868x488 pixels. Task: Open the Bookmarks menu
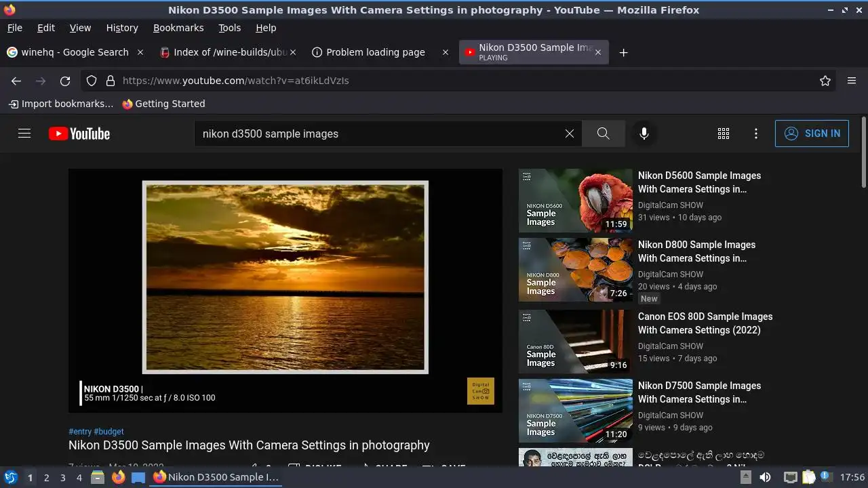[178, 28]
